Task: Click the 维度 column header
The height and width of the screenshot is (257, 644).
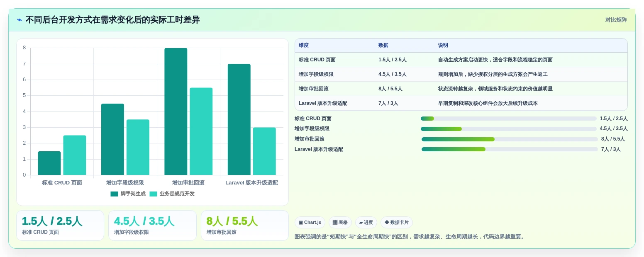Action: click(x=304, y=46)
